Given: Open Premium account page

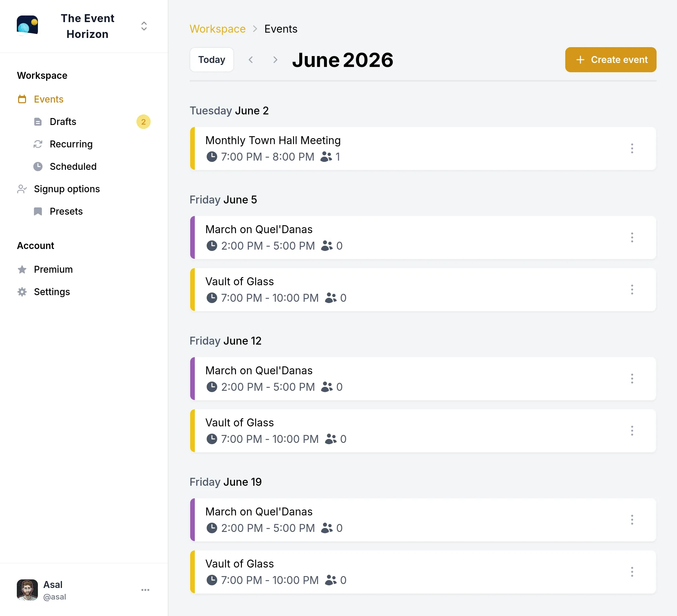Looking at the screenshot, I should click(x=53, y=269).
